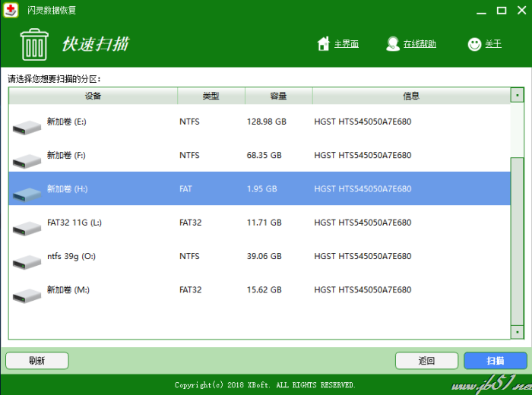The height and width of the screenshot is (395, 532).
Task: Click the drive icon for FAT32 11G (L:)
Action: pos(27,227)
